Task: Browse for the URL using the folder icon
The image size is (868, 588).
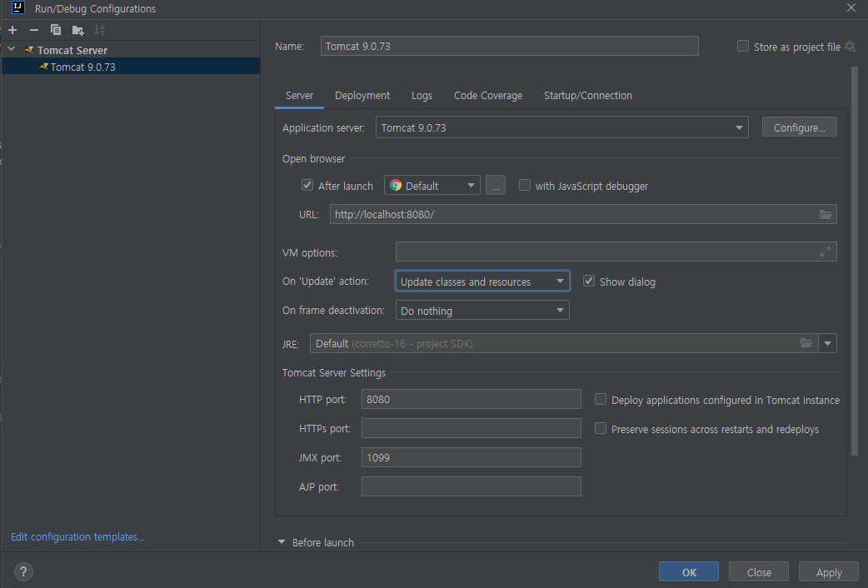Action: coord(825,214)
